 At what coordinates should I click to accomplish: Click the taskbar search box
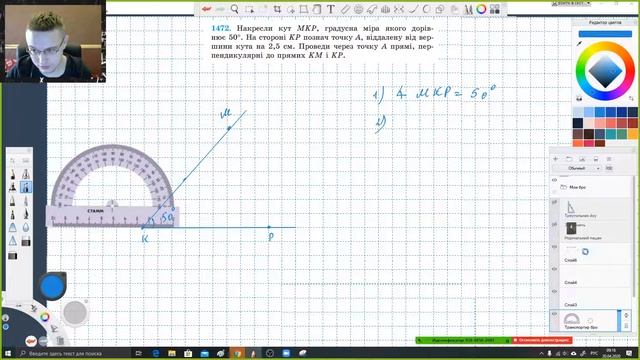click(74, 353)
